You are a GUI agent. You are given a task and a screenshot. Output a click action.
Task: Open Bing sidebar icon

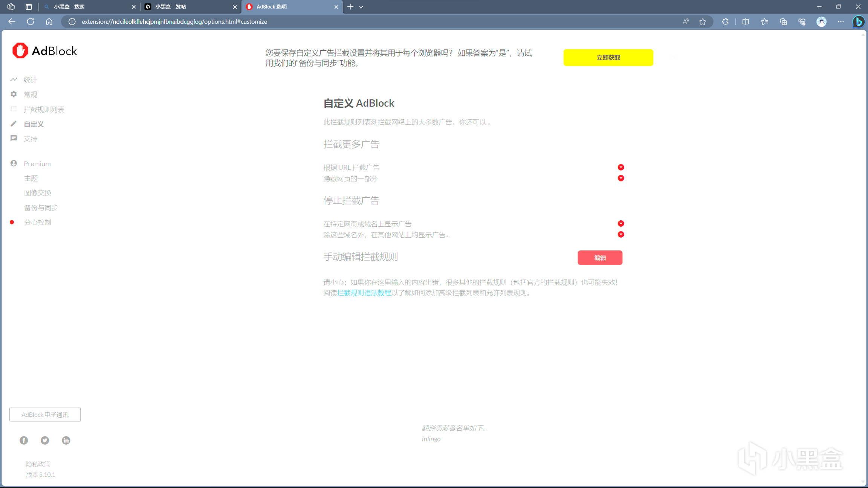pyautogui.click(x=858, y=21)
